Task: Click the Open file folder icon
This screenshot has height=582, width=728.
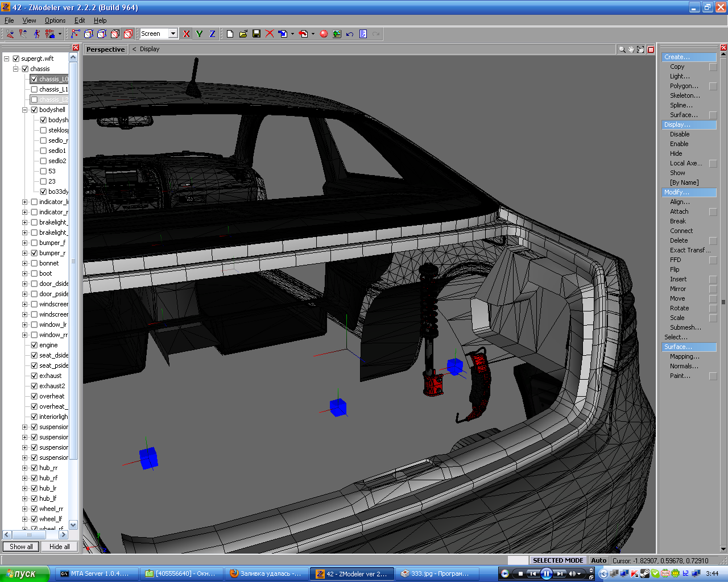Action: [x=243, y=34]
